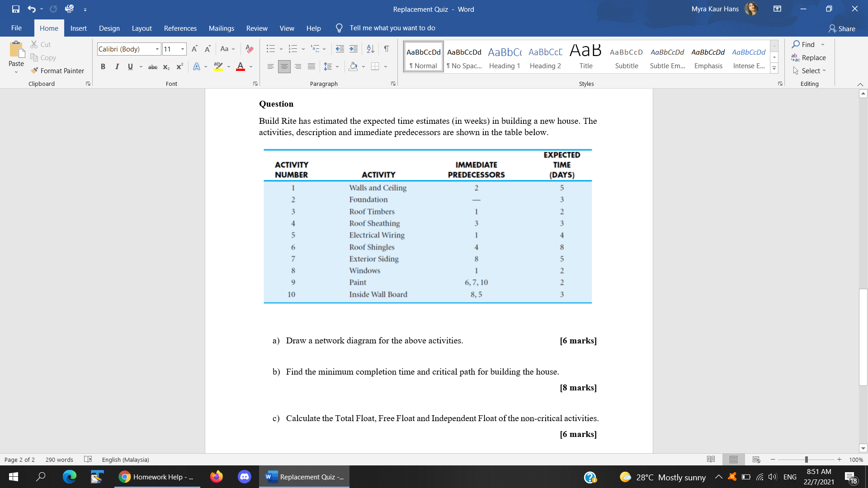Click the Save icon in title bar

16,9
